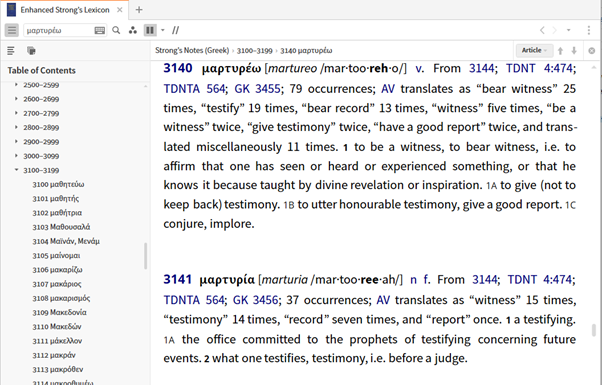This screenshot has width=602, height=385.
Task: Click the GK 3456 link
Action: tap(255, 300)
